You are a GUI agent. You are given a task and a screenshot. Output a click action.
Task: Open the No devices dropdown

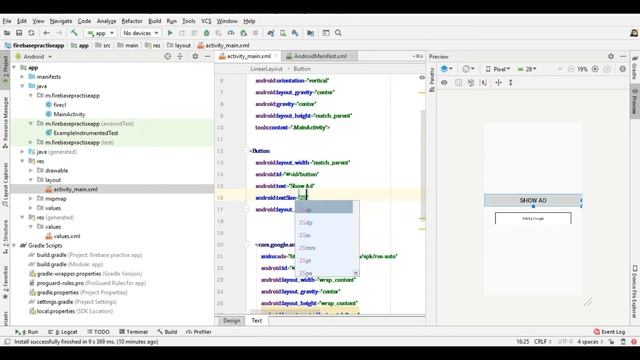140,33
